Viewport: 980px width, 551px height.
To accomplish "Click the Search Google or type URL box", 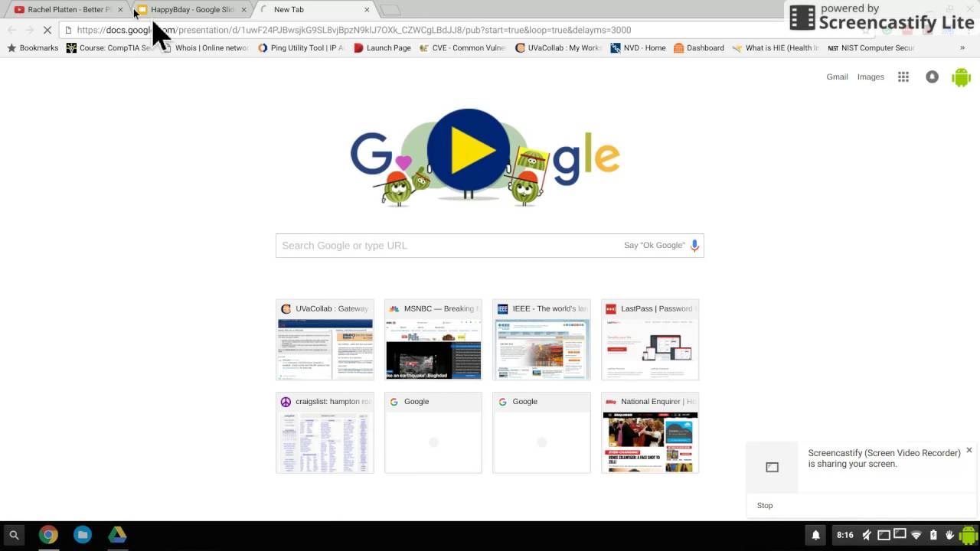I will pos(490,245).
